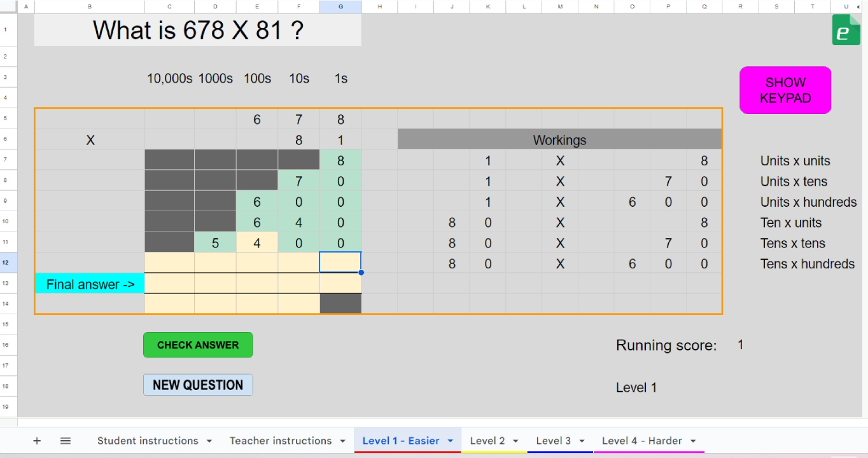Select the yellow cell containing 4 in row 11
Screen dimensions: 868x458
257,242
